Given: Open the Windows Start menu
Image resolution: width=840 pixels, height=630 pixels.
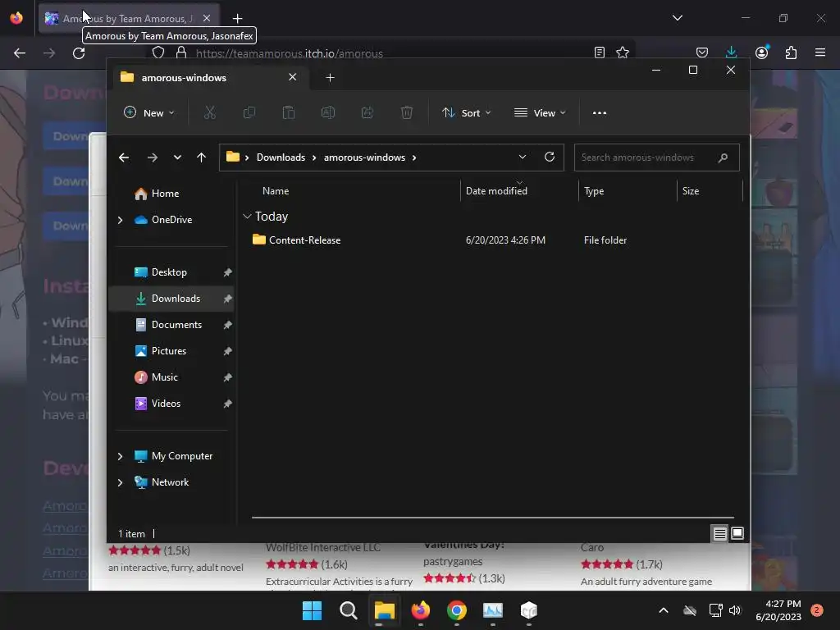Looking at the screenshot, I should tap(312, 610).
